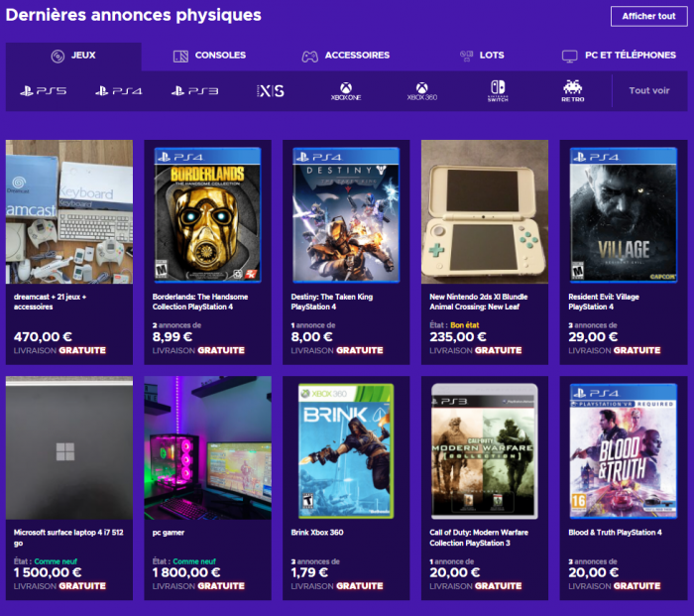This screenshot has height=616, width=694.
Task: Filter by Xbox Series X|S logo
Action: tap(271, 91)
